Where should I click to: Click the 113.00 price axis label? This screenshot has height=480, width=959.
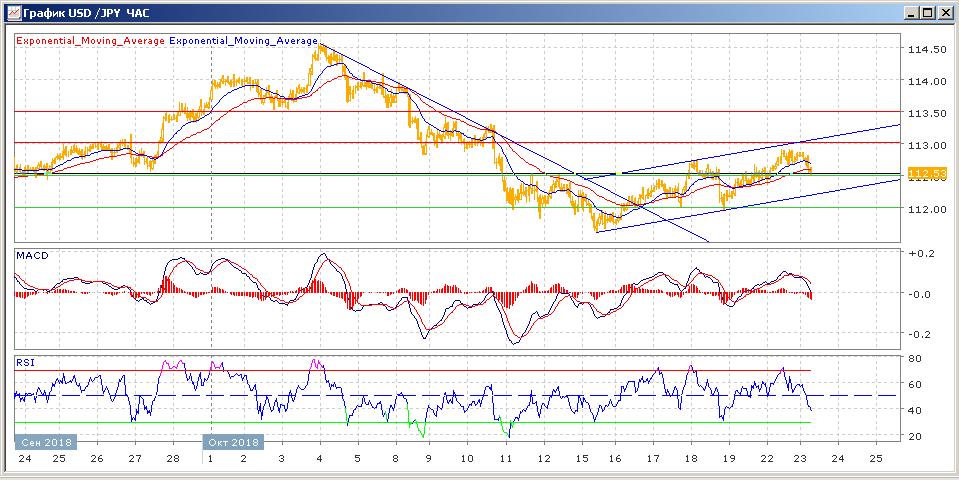925,145
